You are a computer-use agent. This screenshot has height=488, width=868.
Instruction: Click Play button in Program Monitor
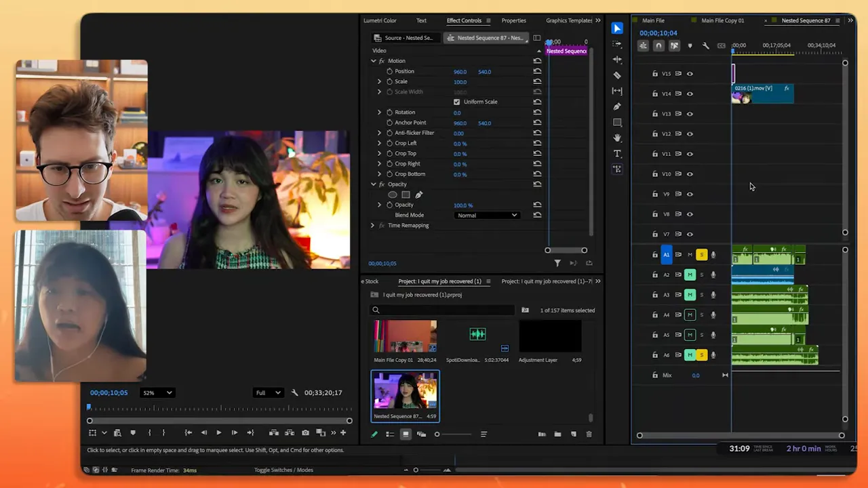[x=218, y=432]
